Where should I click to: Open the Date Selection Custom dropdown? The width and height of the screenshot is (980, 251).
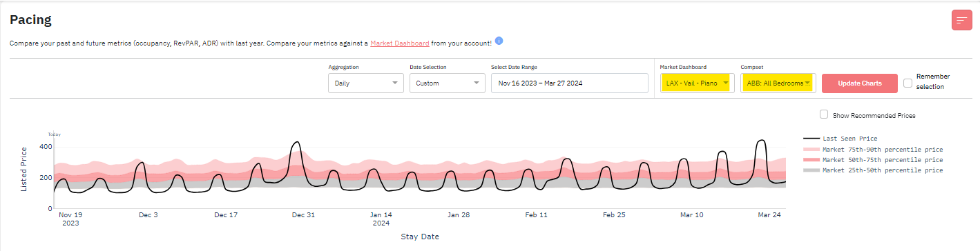click(x=448, y=83)
